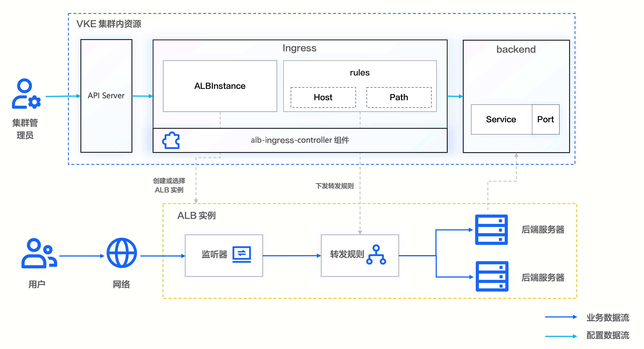The width and height of the screenshot is (644, 349).
Task: Click the '集群管理员' label
Action: (25, 129)
